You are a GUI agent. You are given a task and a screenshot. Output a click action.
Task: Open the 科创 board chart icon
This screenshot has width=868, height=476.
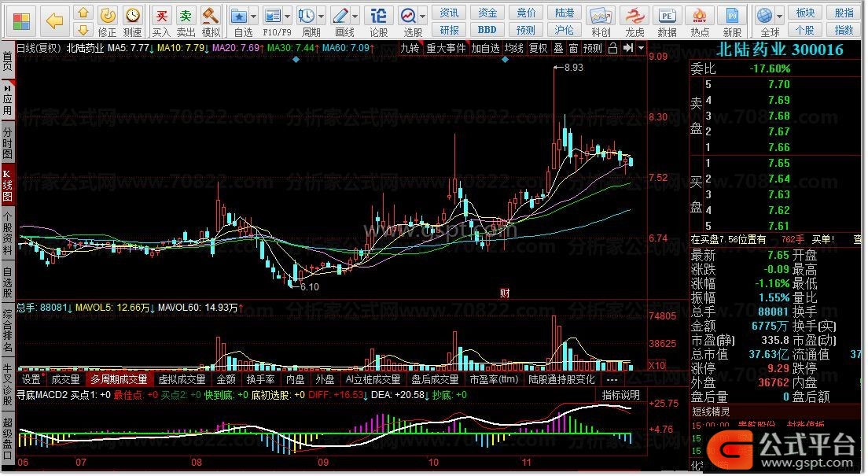pos(601,21)
